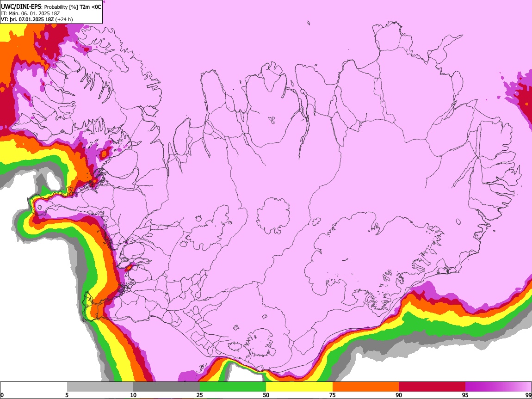Click the UWC/DINI-EPS title text
532x399 pixels.
(21, 6)
